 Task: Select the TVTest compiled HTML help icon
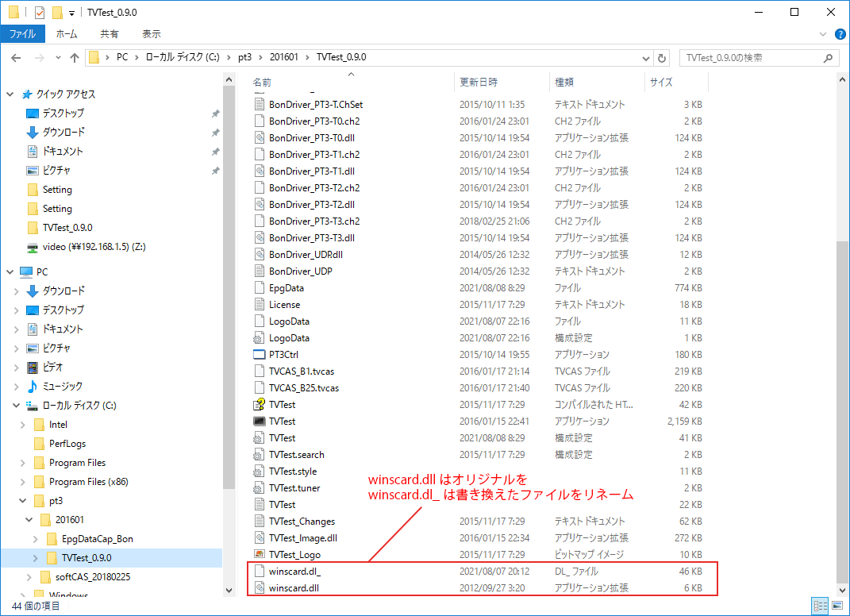coord(259,405)
